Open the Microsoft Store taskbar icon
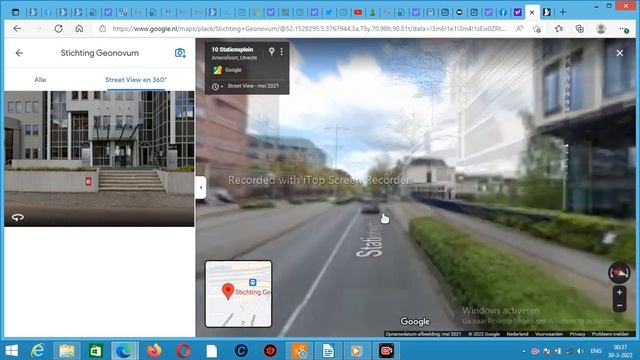 [96, 351]
